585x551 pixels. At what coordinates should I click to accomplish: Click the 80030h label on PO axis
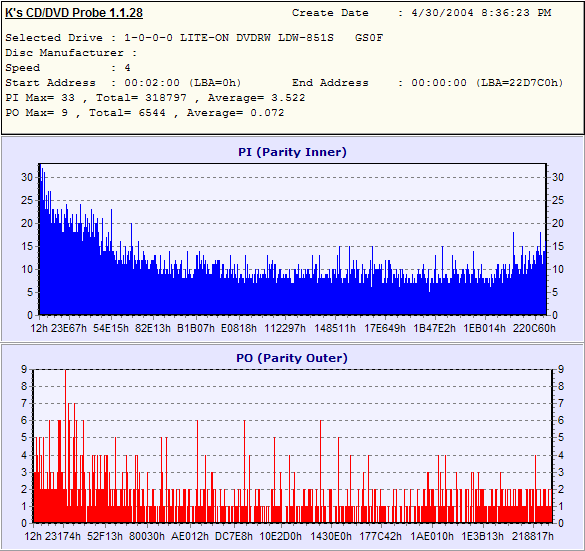[x=147, y=536]
